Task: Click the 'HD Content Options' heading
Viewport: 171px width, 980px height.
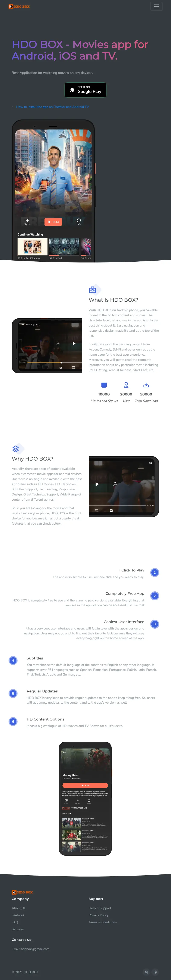Action: coord(45,719)
